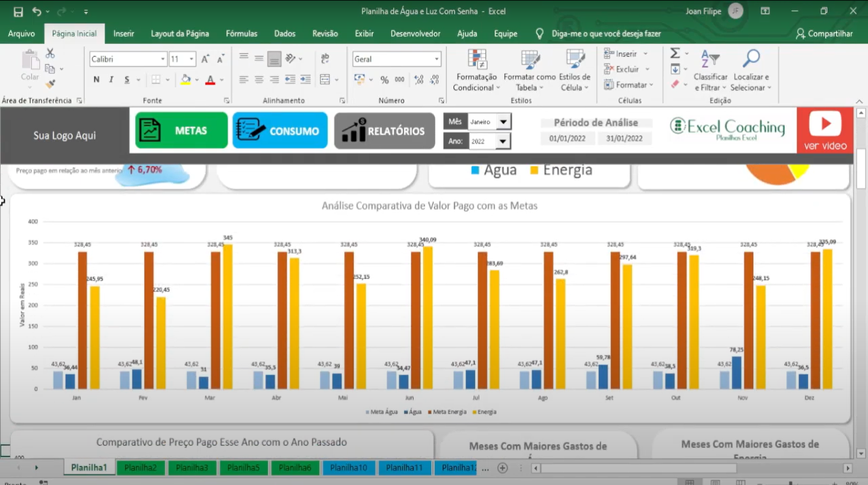The width and height of the screenshot is (868, 485).
Task: Click the green METAS button
Action: [x=181, y=131]
